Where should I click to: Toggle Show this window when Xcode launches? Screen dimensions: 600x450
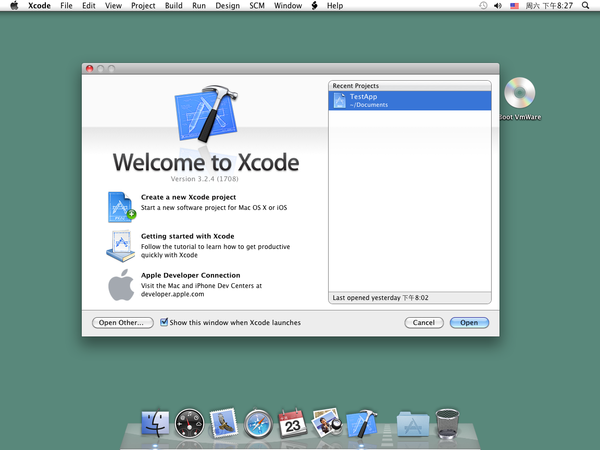tap(164, 322)
